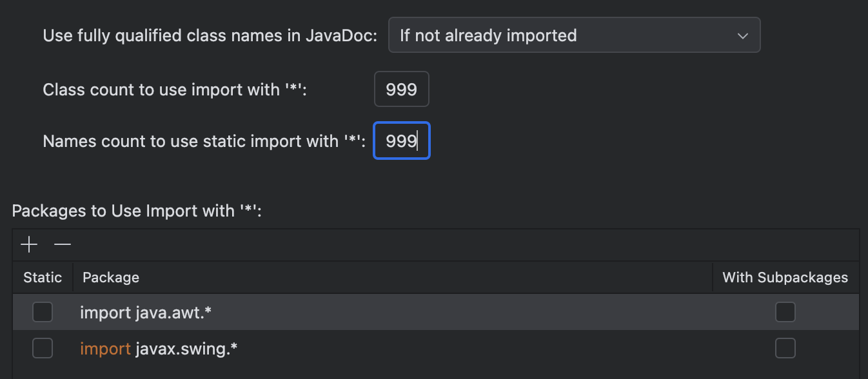Click the Package column header
Screen dimensions: 868x379
click(x=110, y=277)
